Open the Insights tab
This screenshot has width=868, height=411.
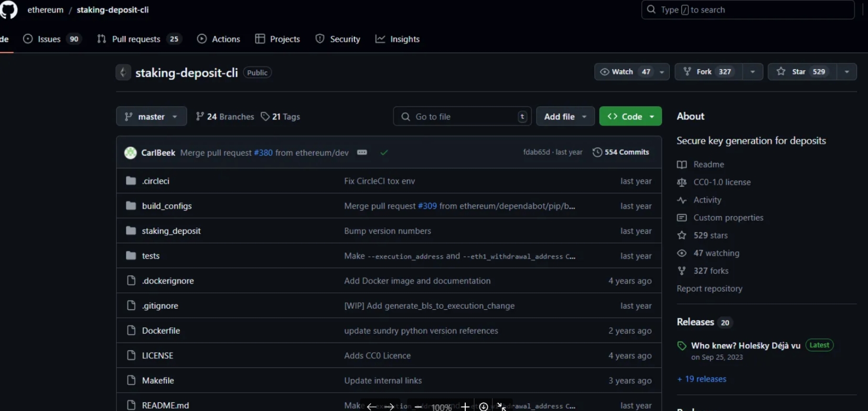397,39
